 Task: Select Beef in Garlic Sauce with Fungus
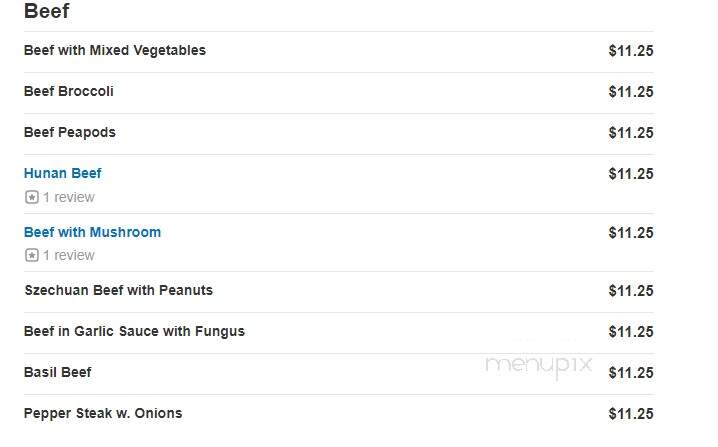tap(134, 331)
